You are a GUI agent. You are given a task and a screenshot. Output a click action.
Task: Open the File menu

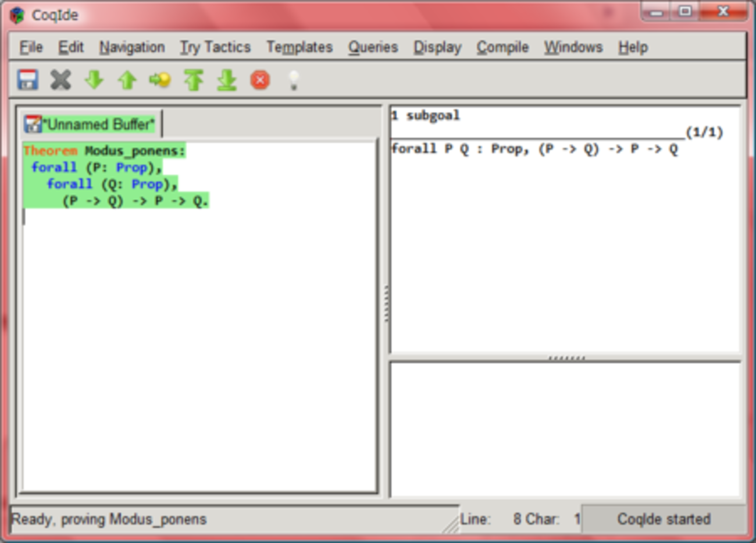point(31,47)
